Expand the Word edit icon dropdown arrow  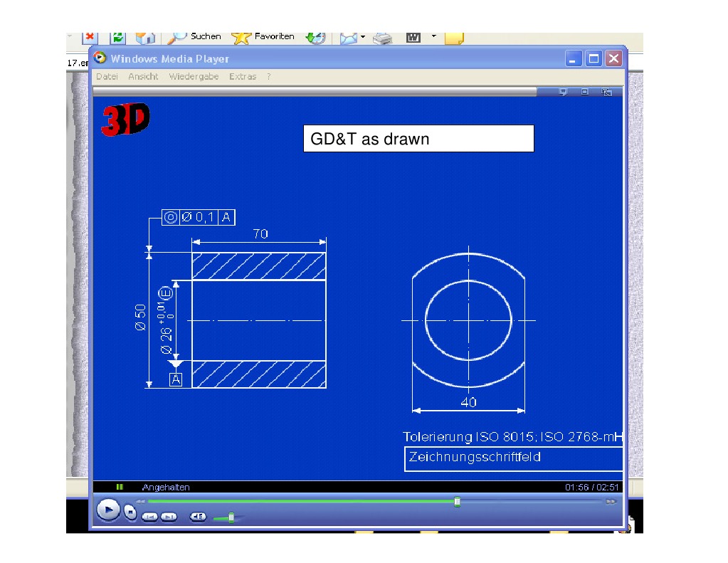point(433,36)
